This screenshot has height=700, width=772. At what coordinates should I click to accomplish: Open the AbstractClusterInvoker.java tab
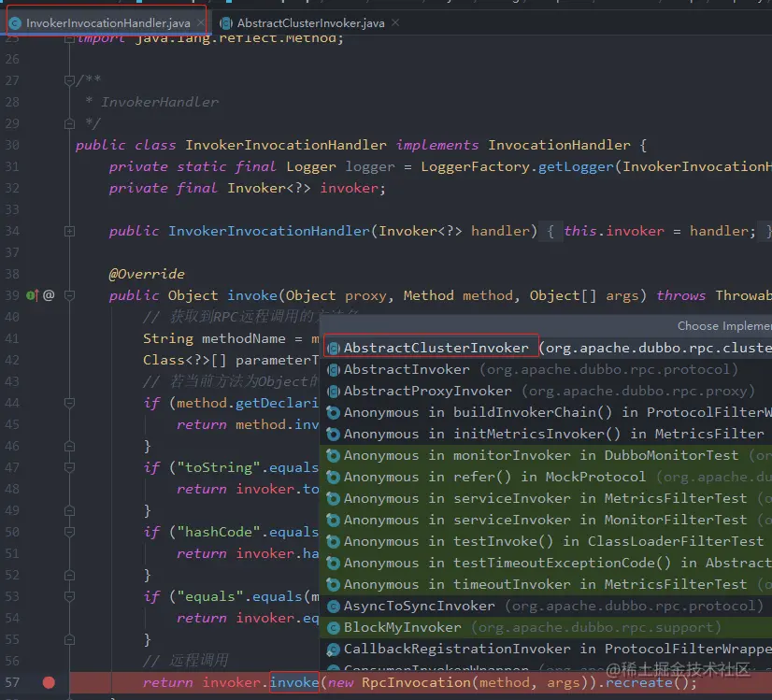click(x=310, y=22)
